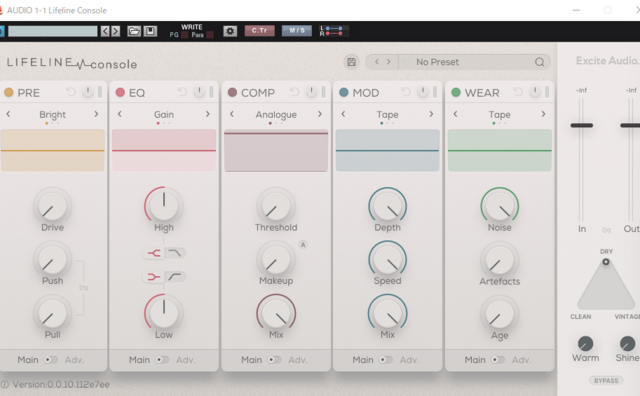Viewport: 640px width, 396px height.
Task: Reset the MOD module with undo icon
Action: click(406, 92)
